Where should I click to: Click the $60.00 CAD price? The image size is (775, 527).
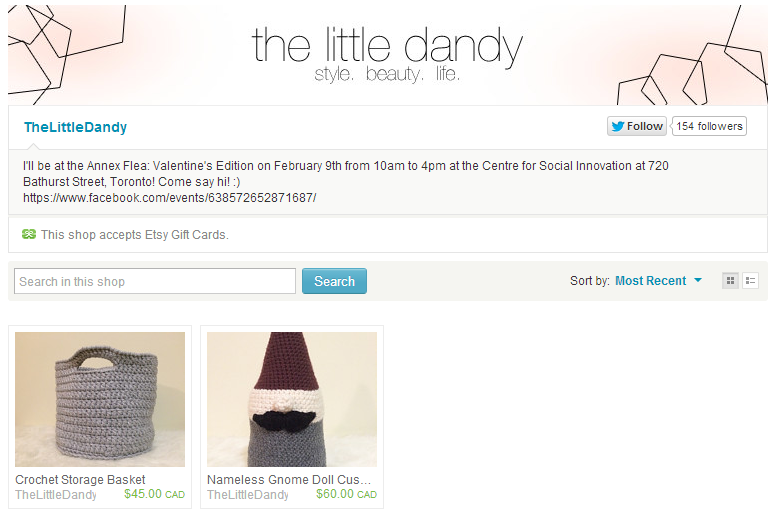346,494
